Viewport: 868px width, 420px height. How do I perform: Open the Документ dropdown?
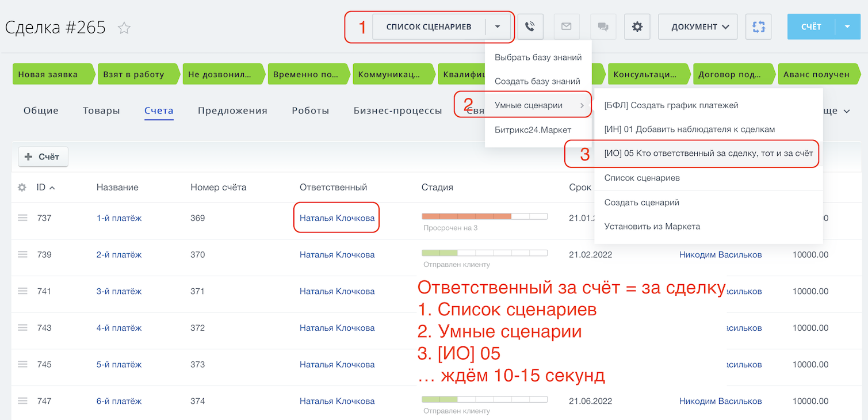[x=697, y=26]
